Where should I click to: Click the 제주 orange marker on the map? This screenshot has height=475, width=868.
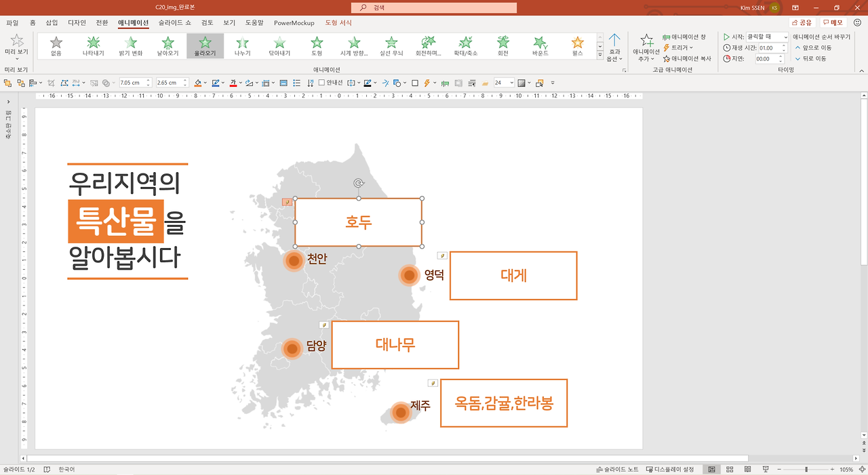click(401, 412)
